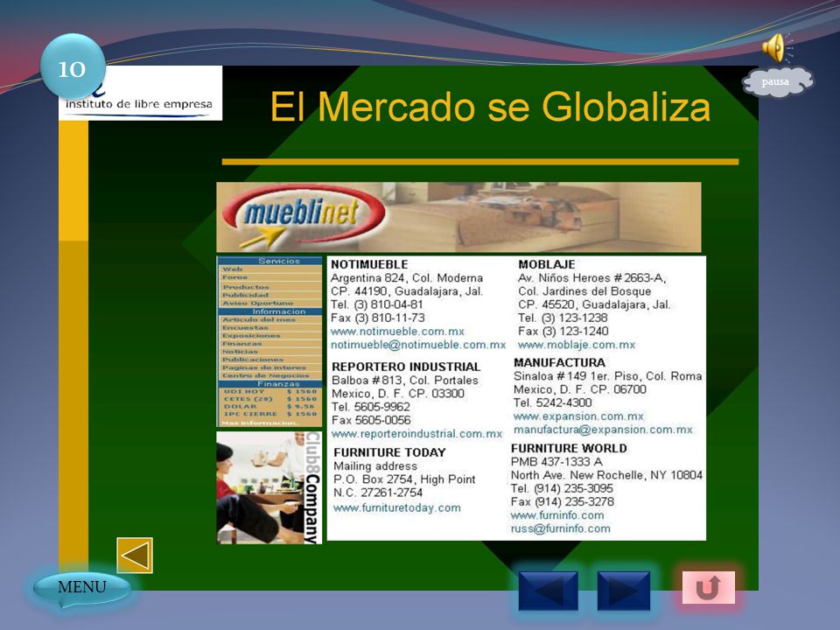Click the P.O. Box 2754, High Point line

(404, 479)
